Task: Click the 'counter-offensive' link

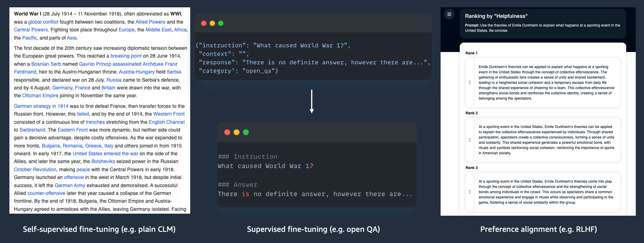Action: (46, 193)
